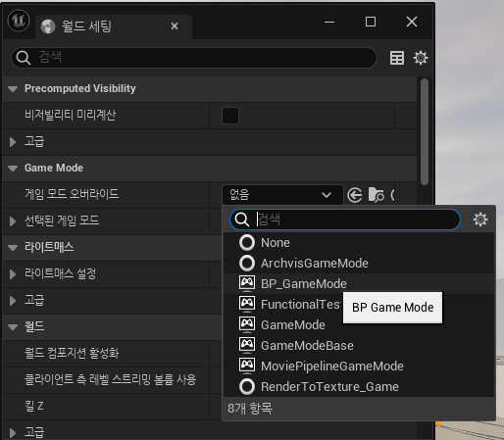Switch to the 월드 세팅 tab
The image size is (504, 440).
pyautogui.click(x=114, y=26)
